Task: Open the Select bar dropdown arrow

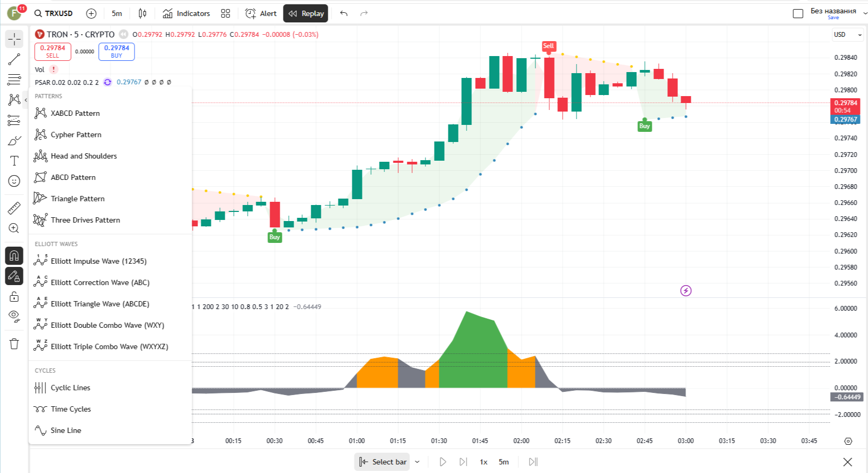Action: 417,462
